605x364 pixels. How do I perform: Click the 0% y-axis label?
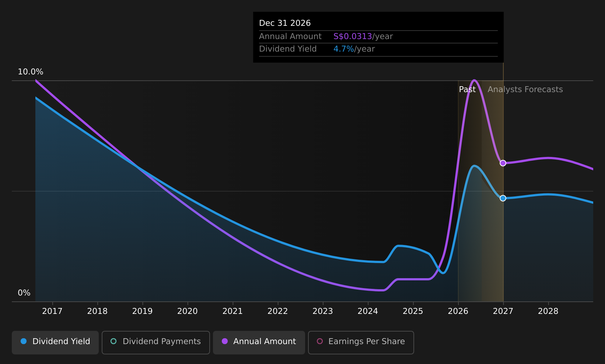24,293
